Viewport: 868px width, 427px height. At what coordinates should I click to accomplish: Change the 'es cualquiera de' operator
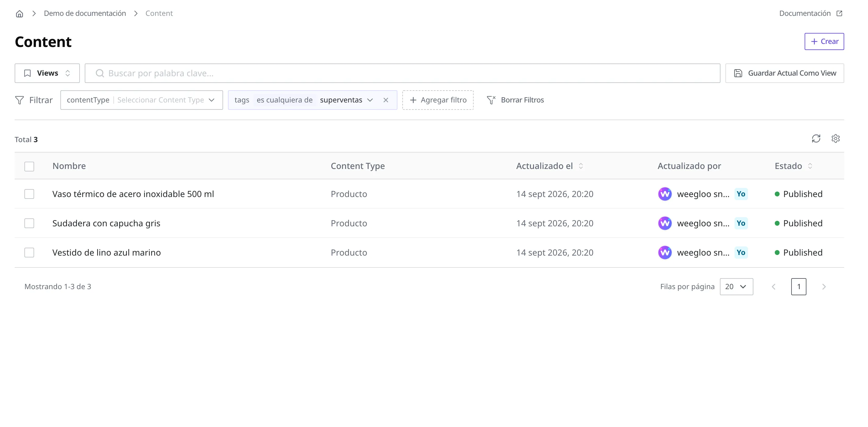[x=285, y=100]
